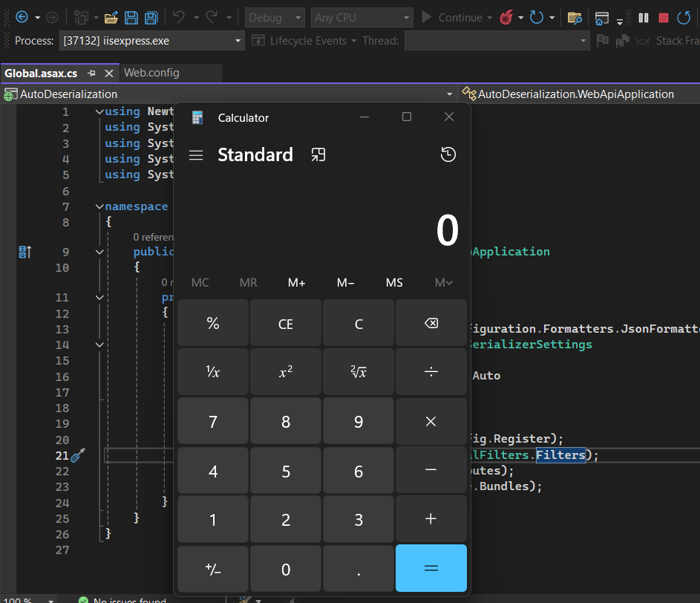
Task: Click the Calculator plus/minus sign button
Action: (x=213, y=569)
